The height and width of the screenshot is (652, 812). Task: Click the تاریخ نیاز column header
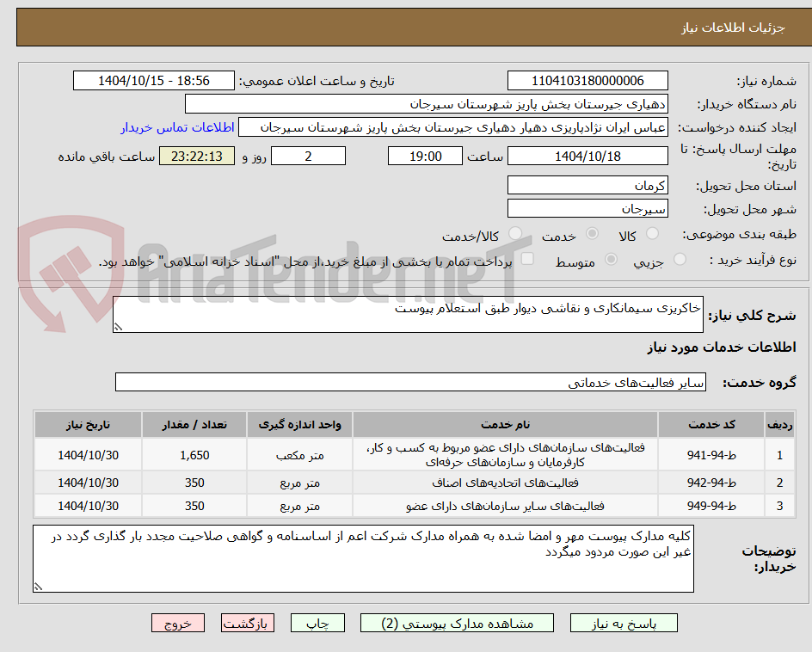tap(88, 425)
